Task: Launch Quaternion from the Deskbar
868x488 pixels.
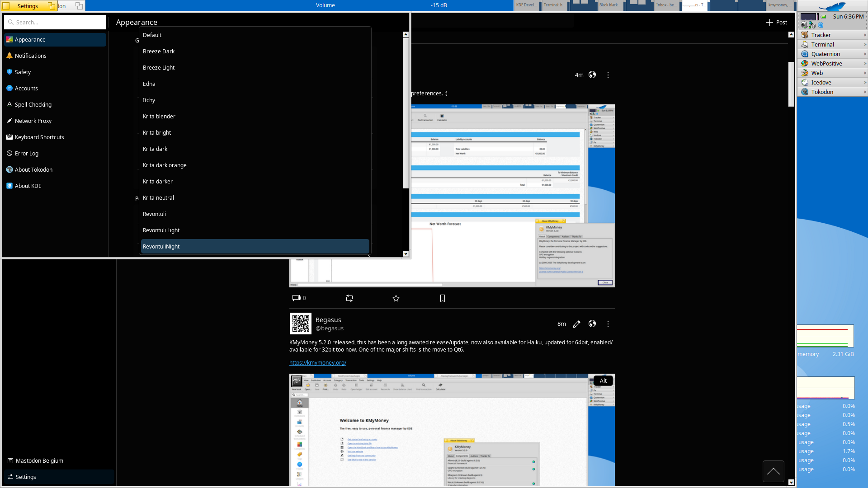Action: (826, 54)
